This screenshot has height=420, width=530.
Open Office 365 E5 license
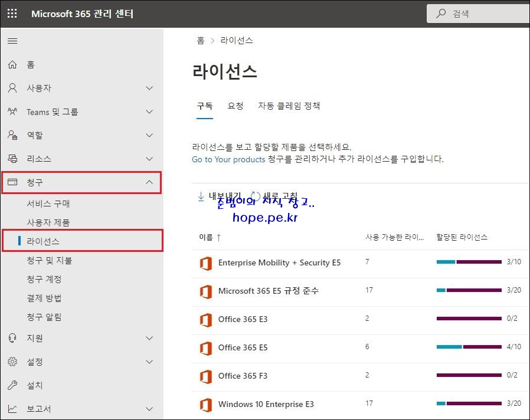coord(243,347)
